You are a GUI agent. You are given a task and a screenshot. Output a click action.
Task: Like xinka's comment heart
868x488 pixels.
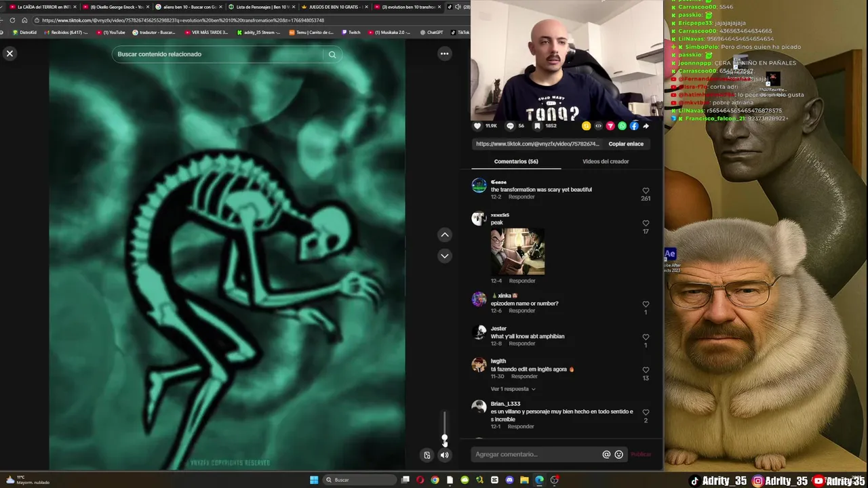click(x=646, y=304)
